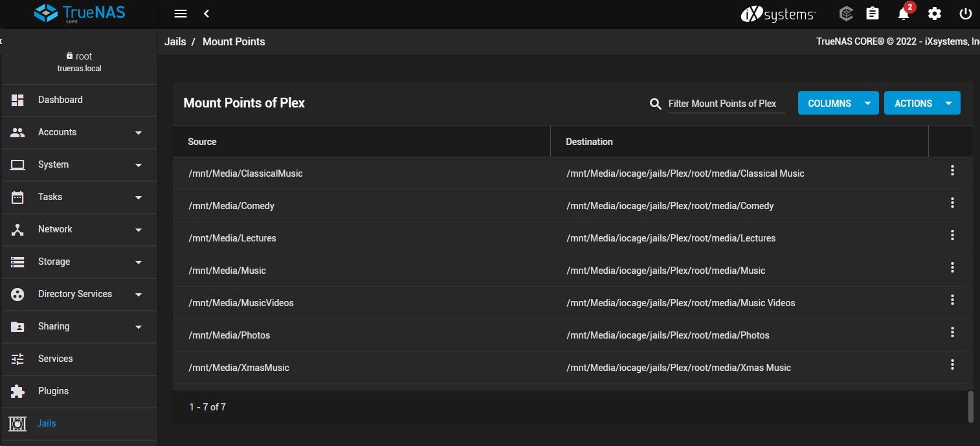
Task: Toggle the hamburger side menu
Action: 181,14
